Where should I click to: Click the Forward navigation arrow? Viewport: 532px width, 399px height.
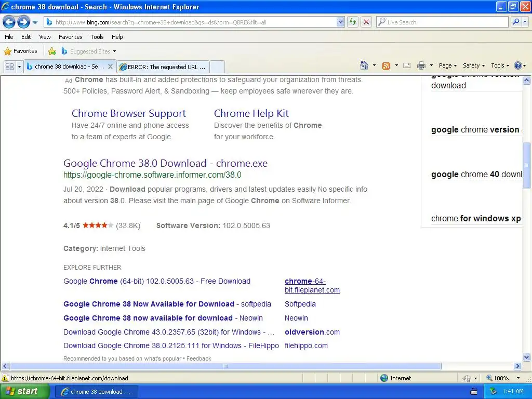click(x=23, y=22)
